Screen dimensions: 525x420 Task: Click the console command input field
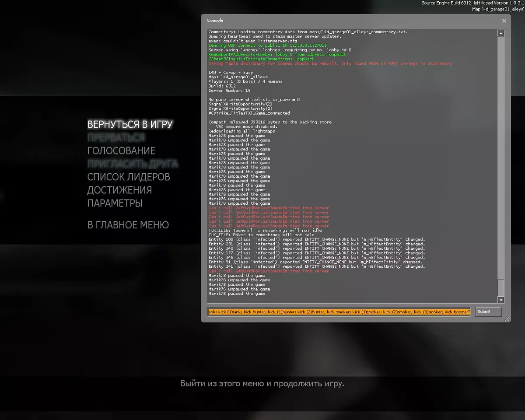pos(339,311)
